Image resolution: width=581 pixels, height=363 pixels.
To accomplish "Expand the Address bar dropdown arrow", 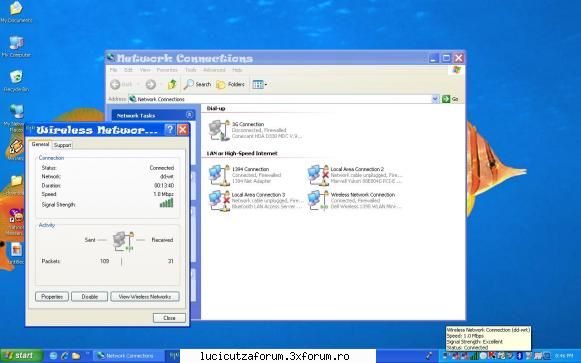I will pyautogui.click(x=435, y=99).
